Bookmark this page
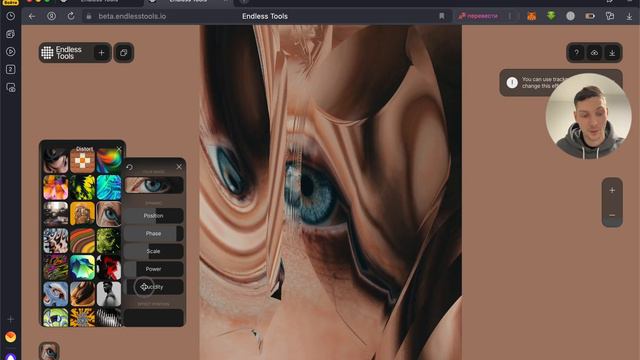 [x=442, y=16]
